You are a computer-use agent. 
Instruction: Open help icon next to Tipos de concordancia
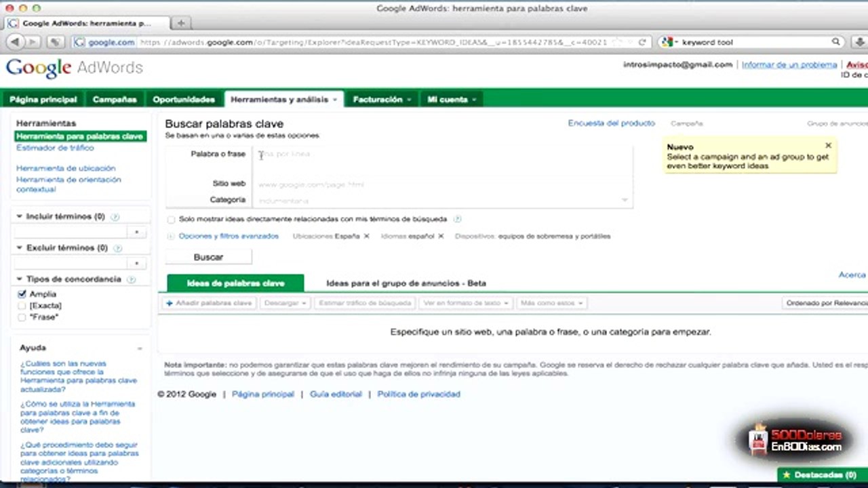pos(131,279)
